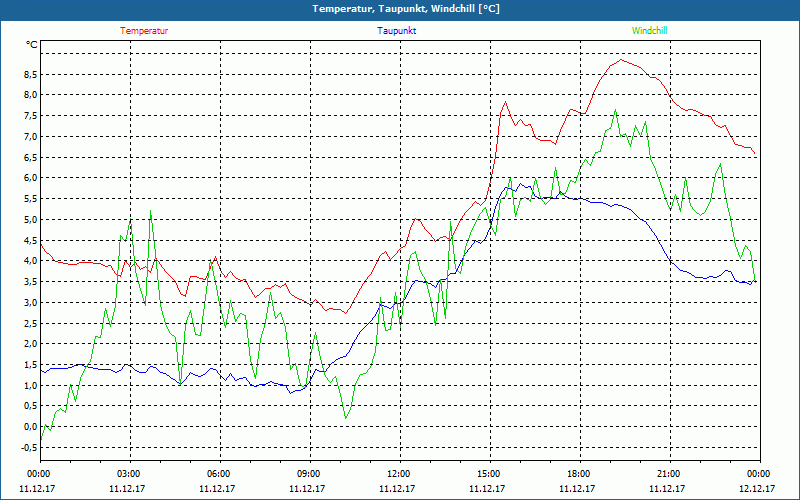Click the 0,0 y-axis value
Image resolution: width=800 pixels, height=500 pixels.
pyautogui.click(x=31, y=427)
